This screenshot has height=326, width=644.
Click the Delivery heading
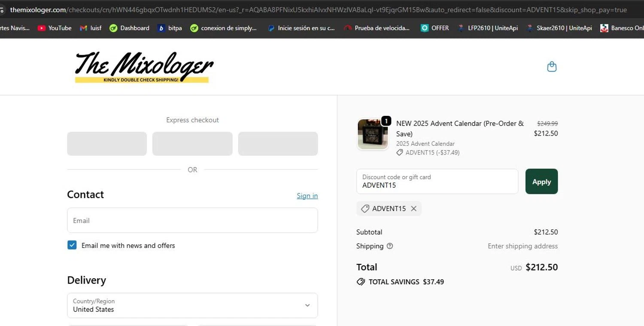[x=86, y=280]
